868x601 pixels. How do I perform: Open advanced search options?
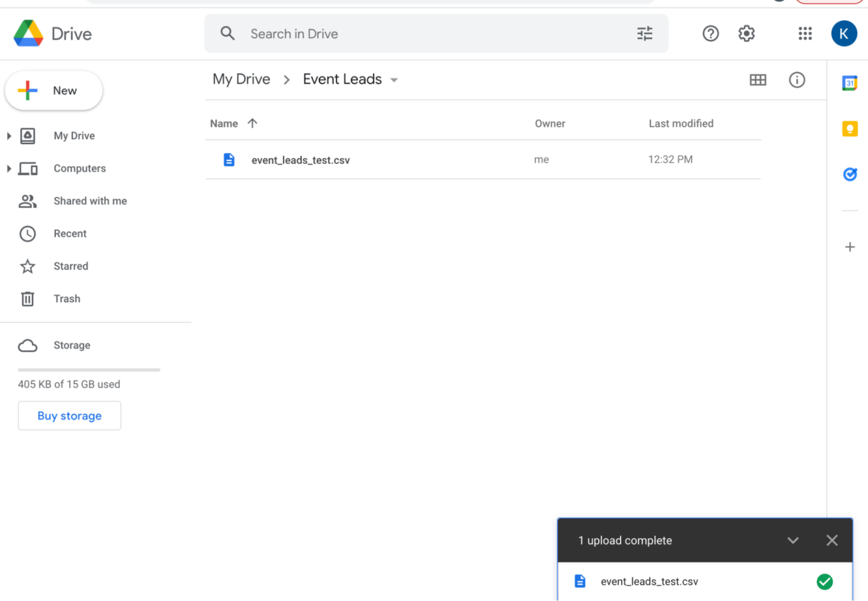pyautogui.click(x=644, y=33)
